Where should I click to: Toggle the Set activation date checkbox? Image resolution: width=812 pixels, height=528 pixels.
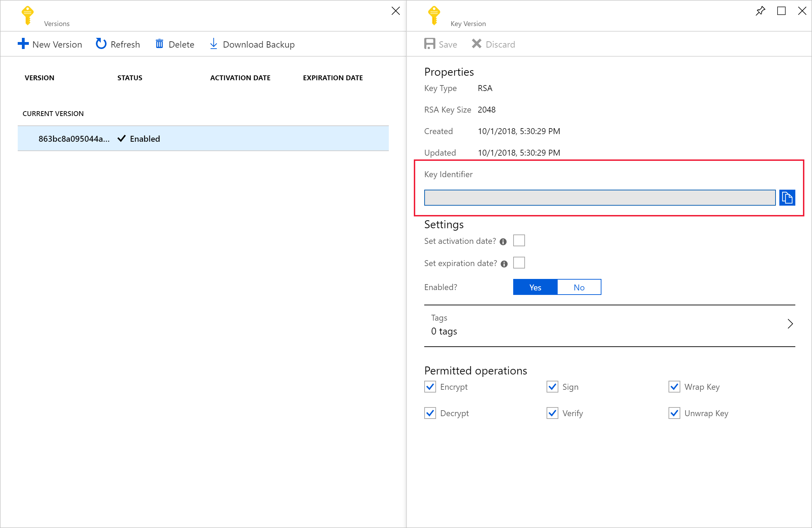coord(520,240)
